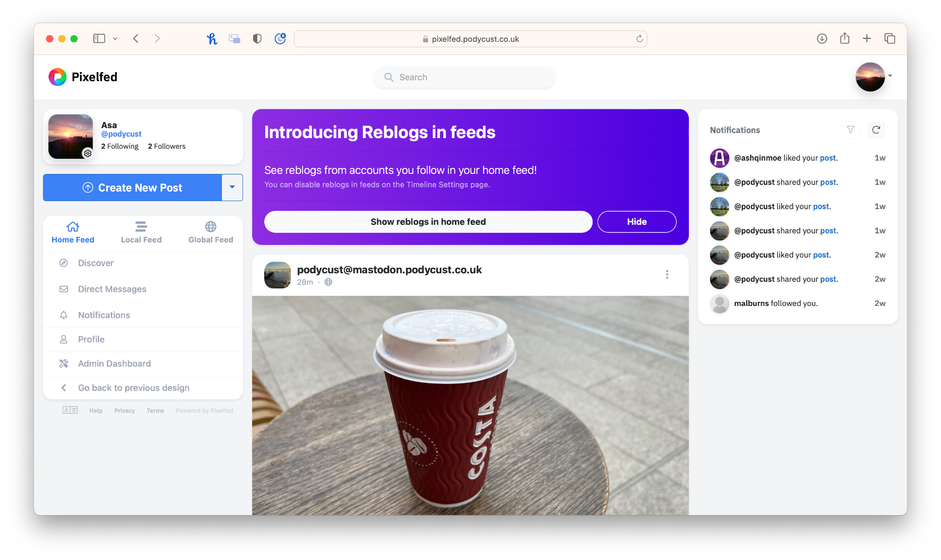The image size is (941, 560).
Task: Go back to previous design
Action: [x=134, y=388]
